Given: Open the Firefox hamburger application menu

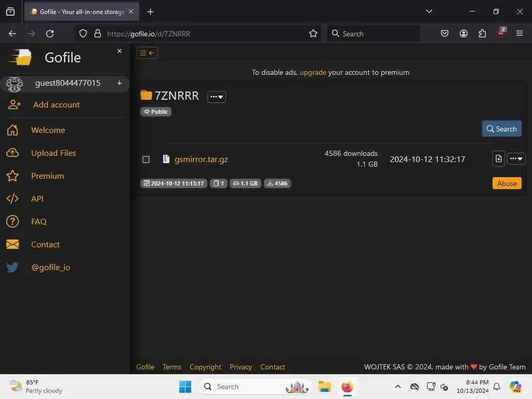Looking at the screenshot, I should pyautogui.click(x=520, y=34).
